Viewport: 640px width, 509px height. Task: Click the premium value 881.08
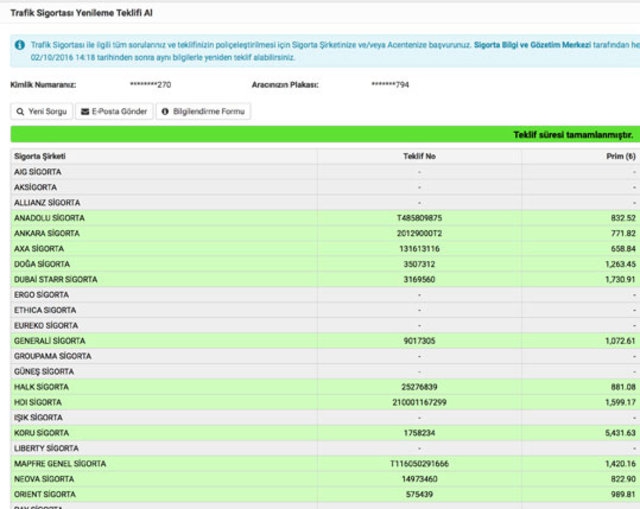click(623, 387)
